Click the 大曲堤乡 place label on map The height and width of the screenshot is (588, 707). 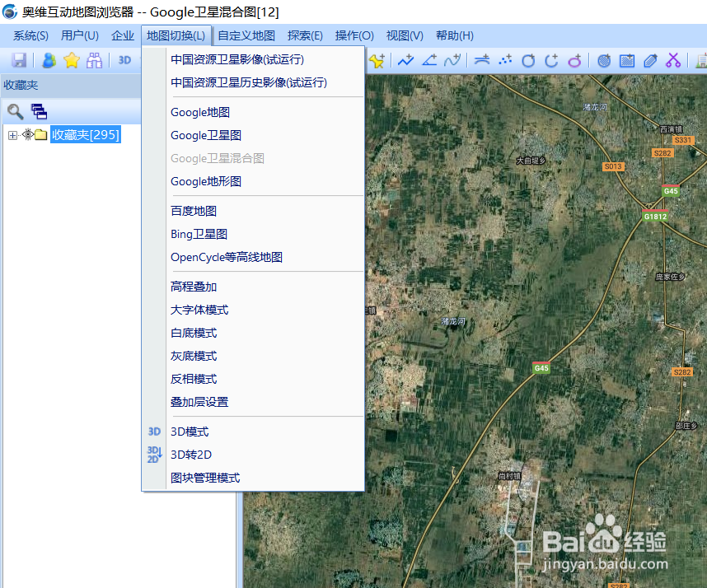tap(531, 161)
